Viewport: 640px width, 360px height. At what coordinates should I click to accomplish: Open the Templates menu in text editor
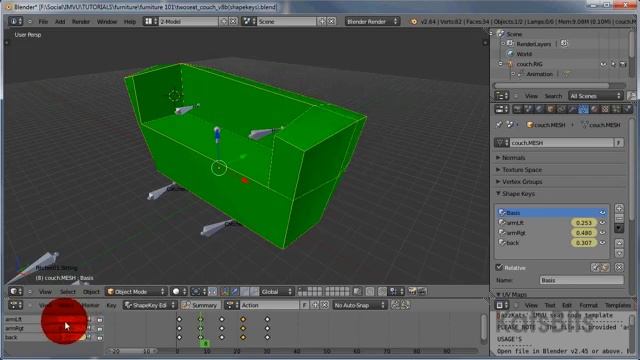618,305
